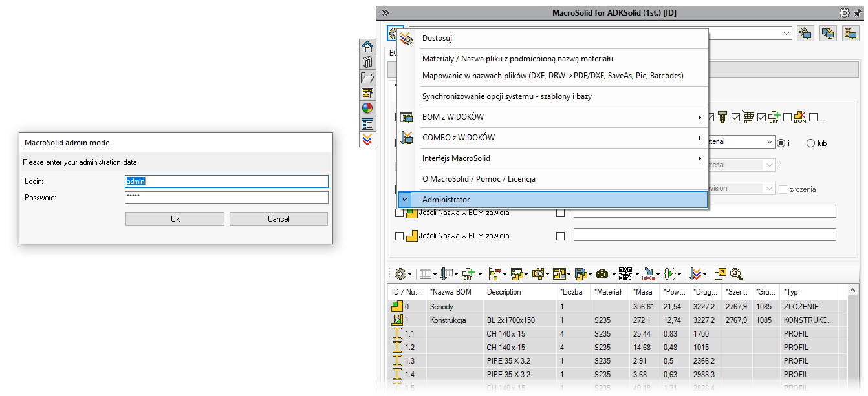Collapse the panel with double-arrow icon

(x=385, y=13)
